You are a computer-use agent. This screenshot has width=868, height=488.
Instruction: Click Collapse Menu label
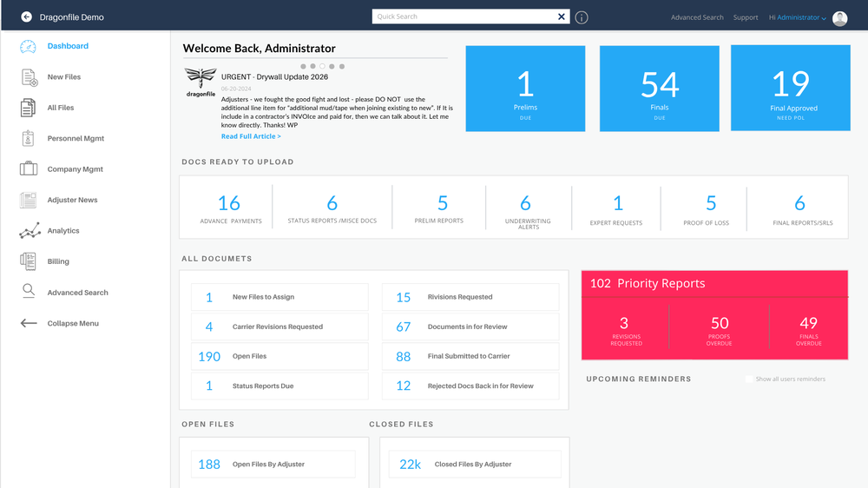pos(73,324)
